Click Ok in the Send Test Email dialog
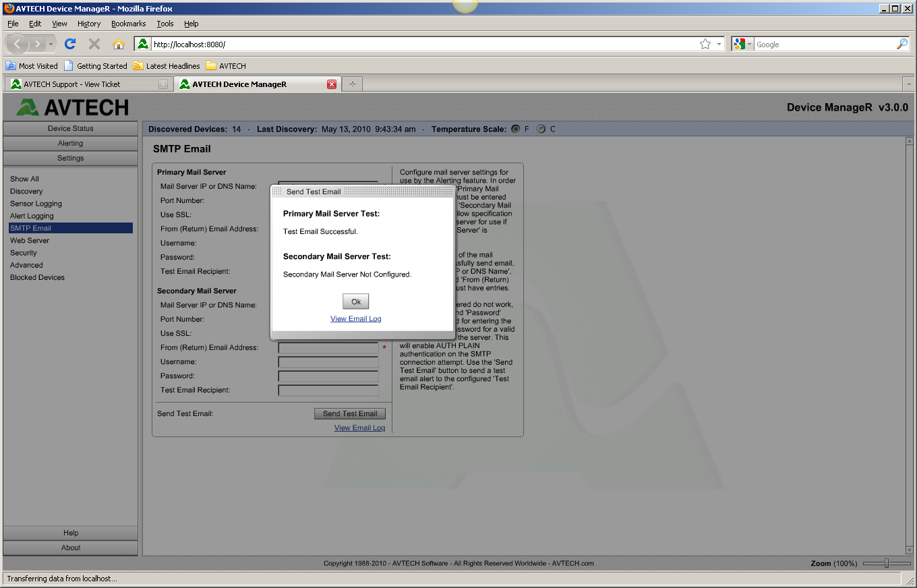 point(356,301)
